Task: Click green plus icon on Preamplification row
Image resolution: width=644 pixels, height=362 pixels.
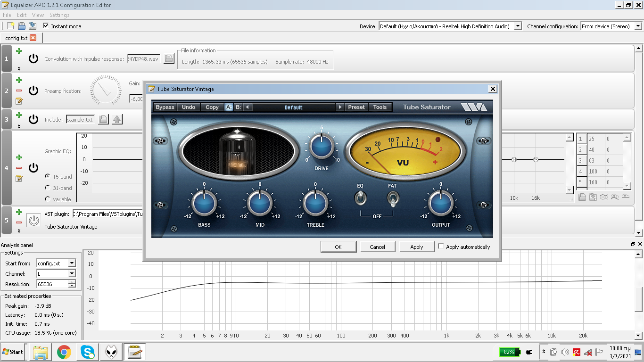Action: [x=19, y=81]
